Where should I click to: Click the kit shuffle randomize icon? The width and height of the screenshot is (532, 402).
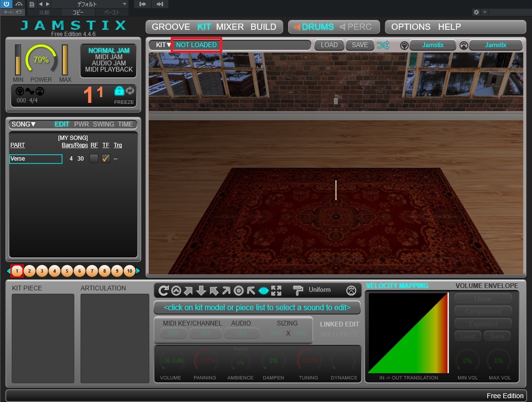(x=383, y=45)
